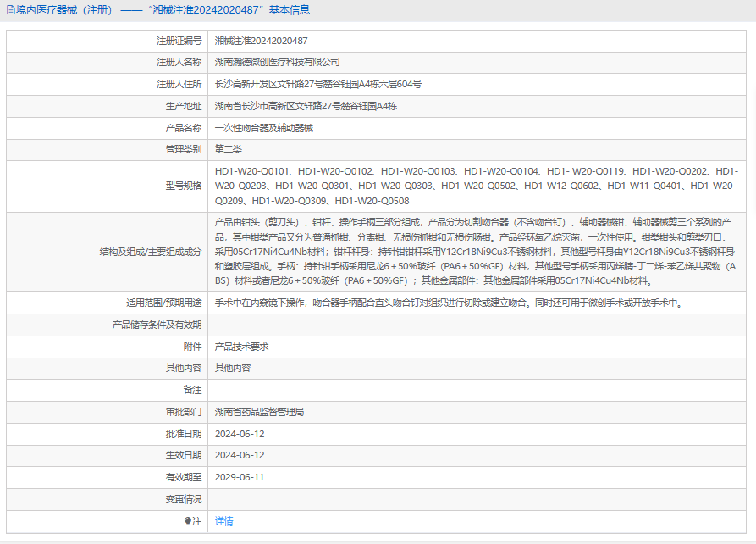Click the bulb icon beside 注
This screenshot has width=756, height=544.
click(188, 521)
